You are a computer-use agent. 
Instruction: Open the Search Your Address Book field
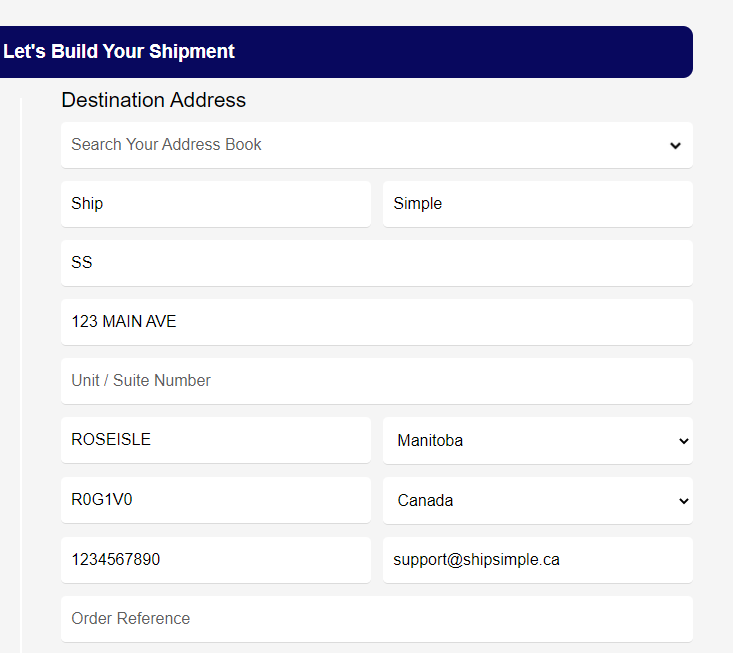[x=377, y=145]
